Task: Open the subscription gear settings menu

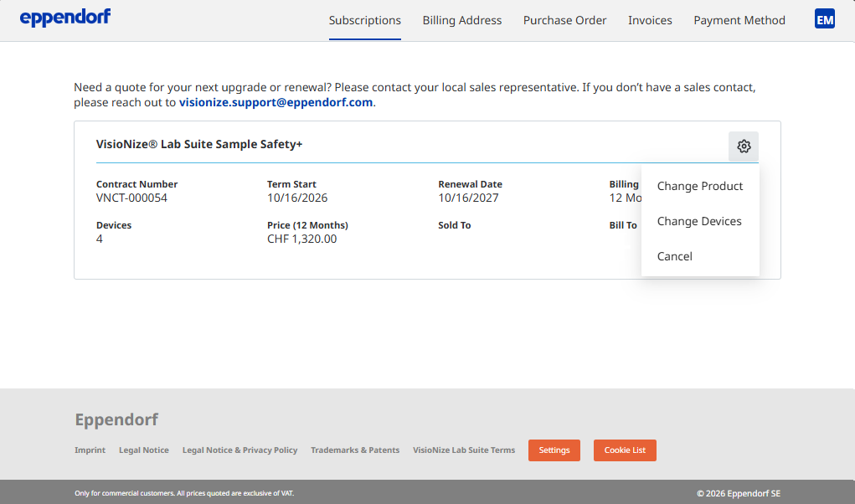Action: point(744,146)
